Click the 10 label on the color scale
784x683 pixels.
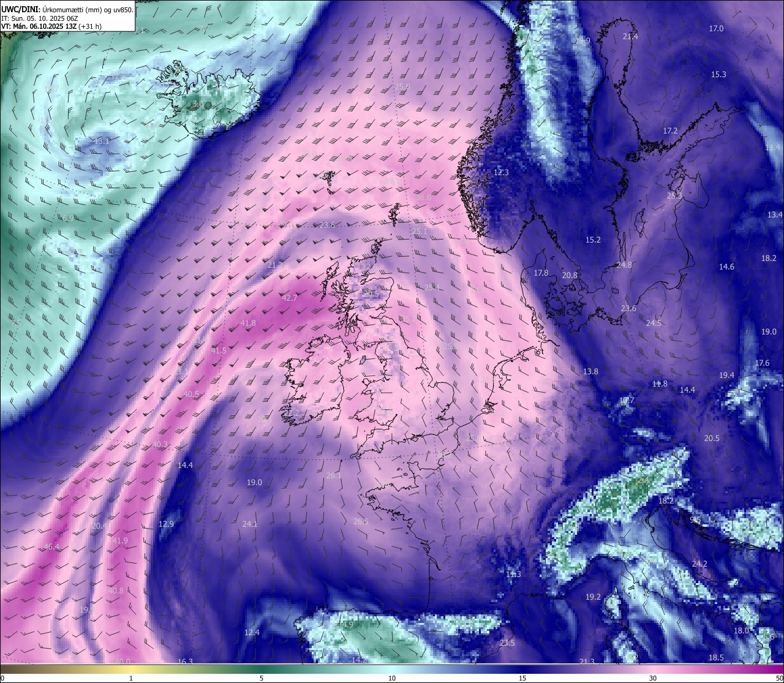(x=392, y=678)
